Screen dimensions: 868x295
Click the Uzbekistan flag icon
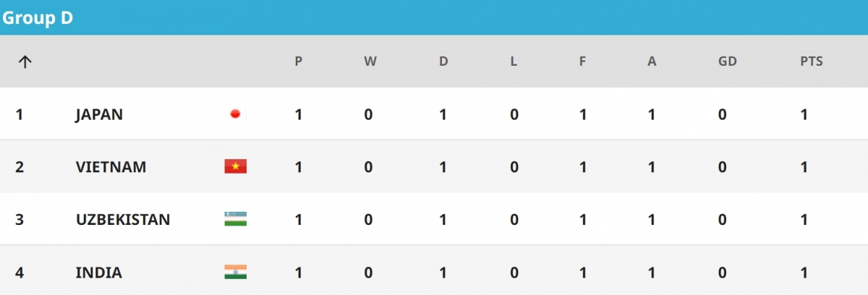coord(235,219)
